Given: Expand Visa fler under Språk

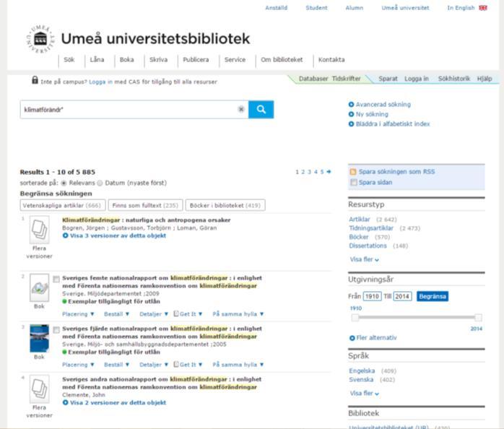Looking at the screenshot, I should [x=365, y=394].
